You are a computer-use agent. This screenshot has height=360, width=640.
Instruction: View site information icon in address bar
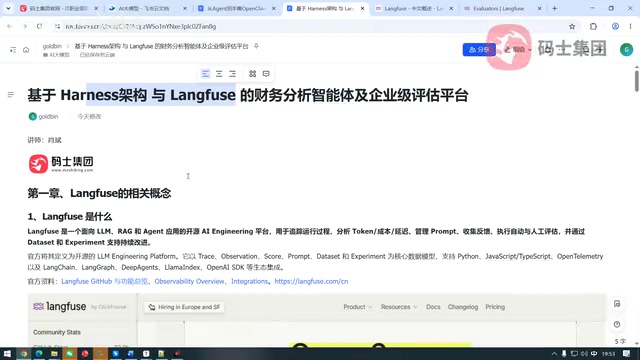click(x=57, y=27)
